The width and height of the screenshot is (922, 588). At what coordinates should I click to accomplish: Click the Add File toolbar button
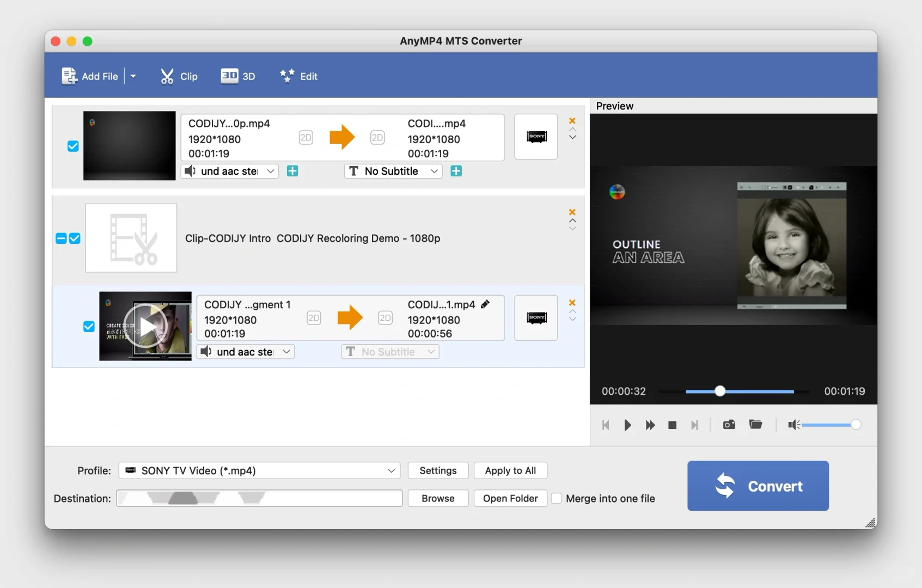tap(90, 76)
